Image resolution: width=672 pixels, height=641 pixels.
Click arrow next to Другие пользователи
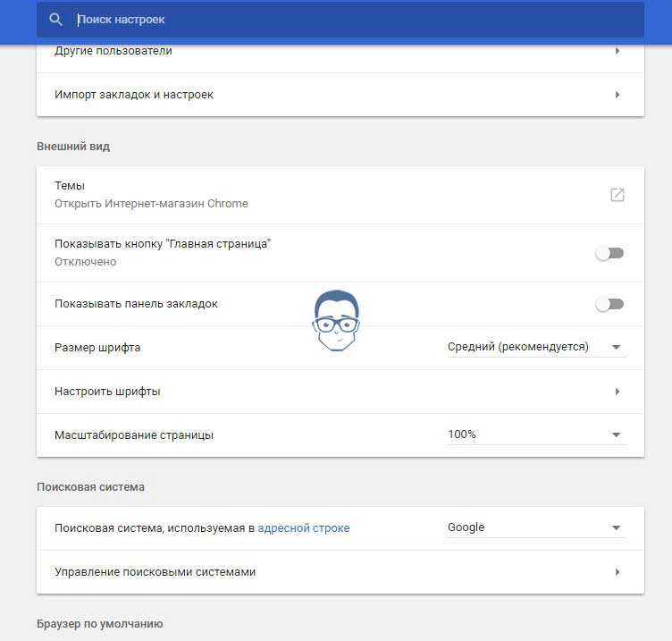pos(617,51)
